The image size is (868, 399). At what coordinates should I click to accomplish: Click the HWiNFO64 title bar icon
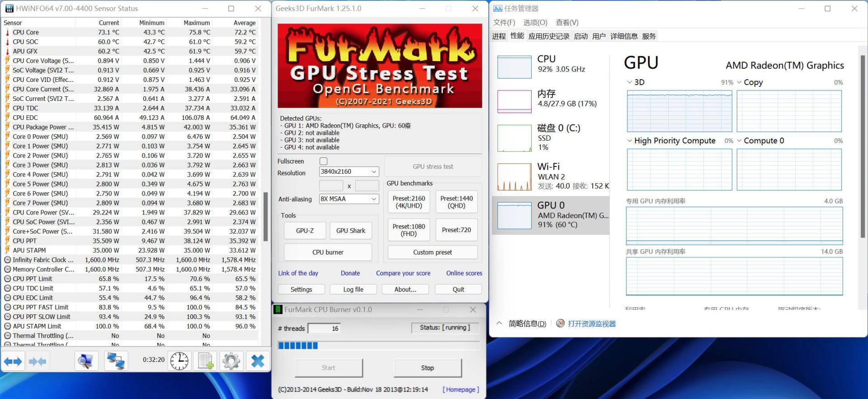point(9,9)
